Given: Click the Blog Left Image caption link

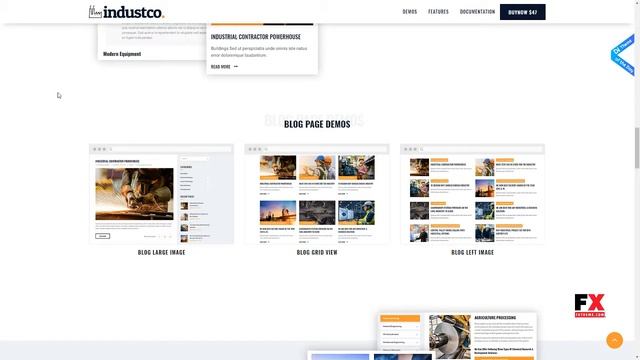Looking at the screenshot, I should [472, 252].
